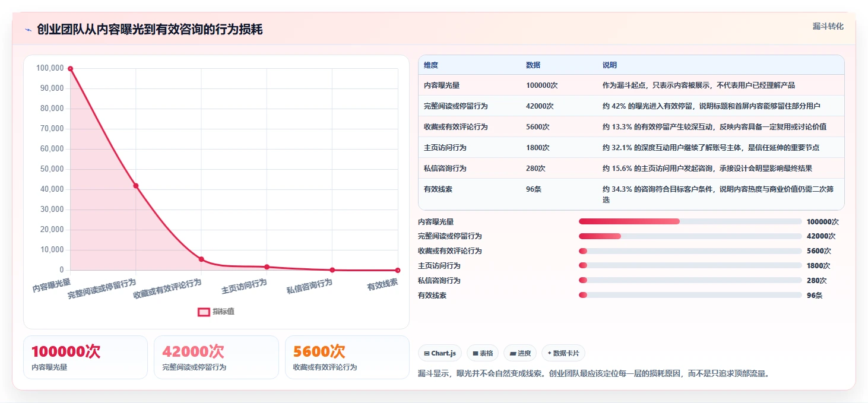868x403 pixels.
Task: Click the chart data point for 收藏或有效评论行为
Action: pos(201,259)
